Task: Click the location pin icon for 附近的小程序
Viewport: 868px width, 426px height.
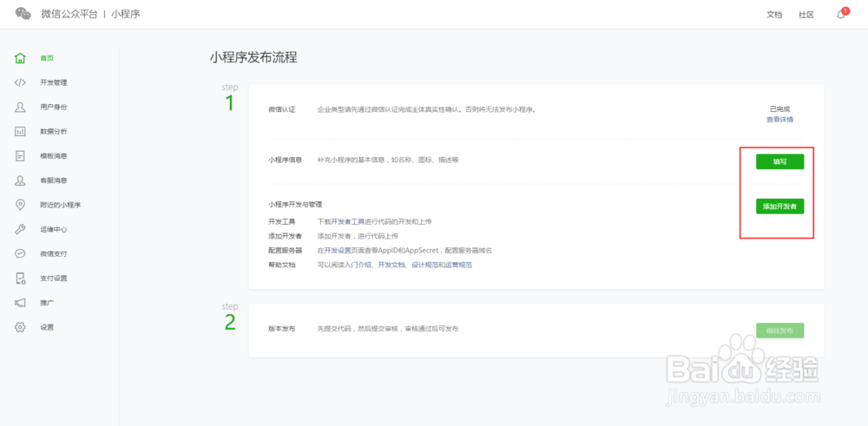Action: pyautogui.click(x=20, y=205)
